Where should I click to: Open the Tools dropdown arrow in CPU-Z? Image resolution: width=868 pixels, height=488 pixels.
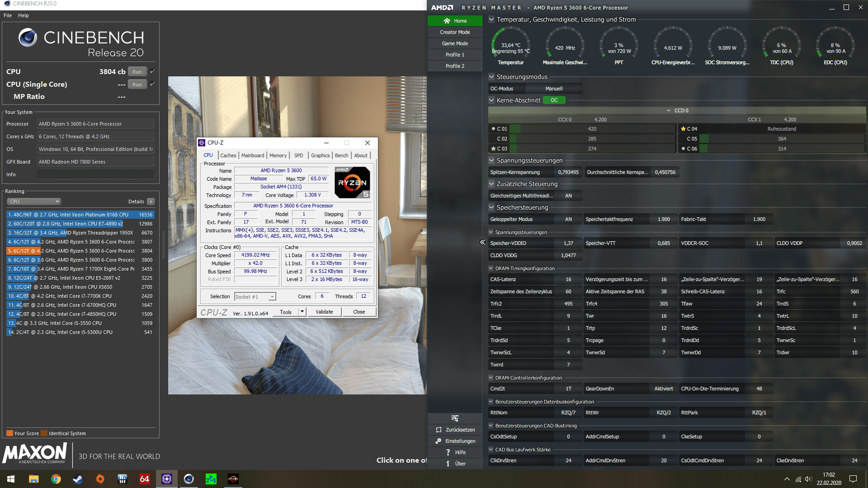[x=302, y=312]
